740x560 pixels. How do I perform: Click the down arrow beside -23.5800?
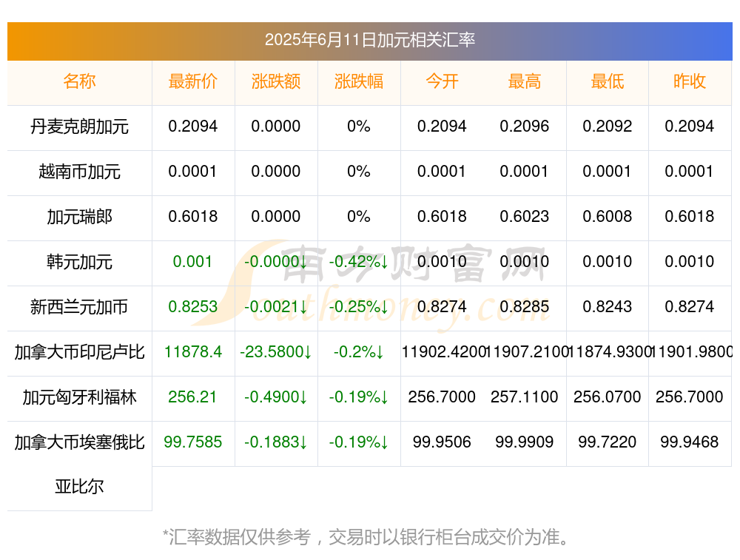point(308,352)
